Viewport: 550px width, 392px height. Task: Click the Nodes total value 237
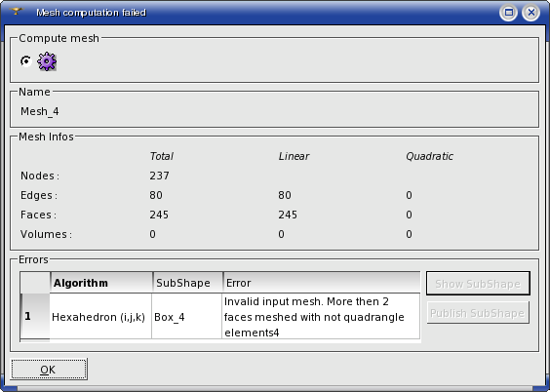[x=160, y=176]
